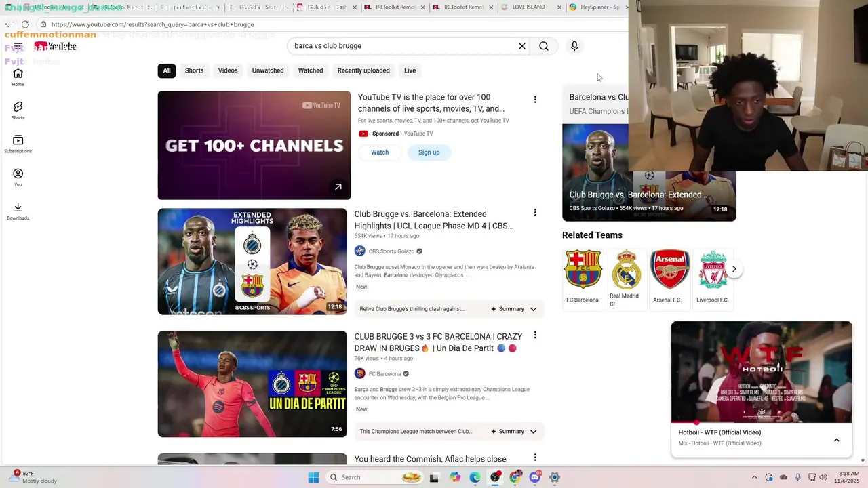
Task: Open the Windows Start menu
Action: point(313,477)
